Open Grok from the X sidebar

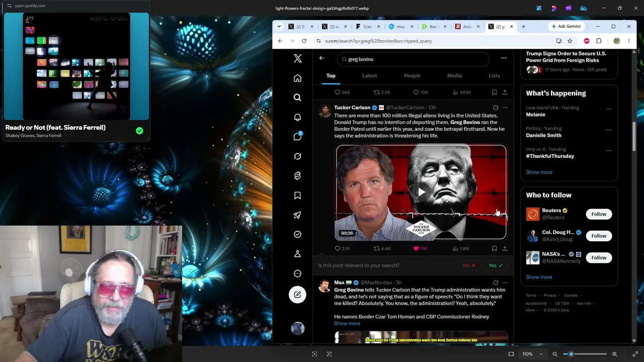tap(297, 156)
